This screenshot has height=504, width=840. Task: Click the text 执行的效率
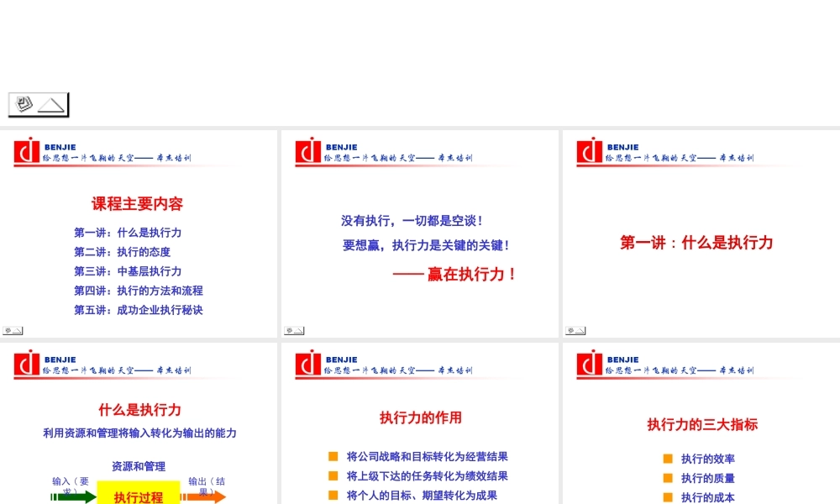707,459
